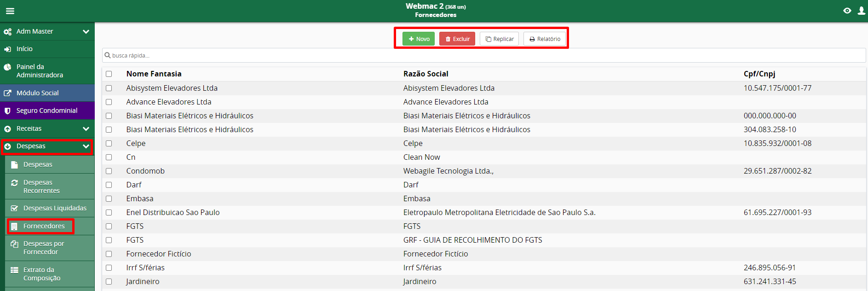Open Despesas Recorrentes submenu item

(x=50, y=186)
